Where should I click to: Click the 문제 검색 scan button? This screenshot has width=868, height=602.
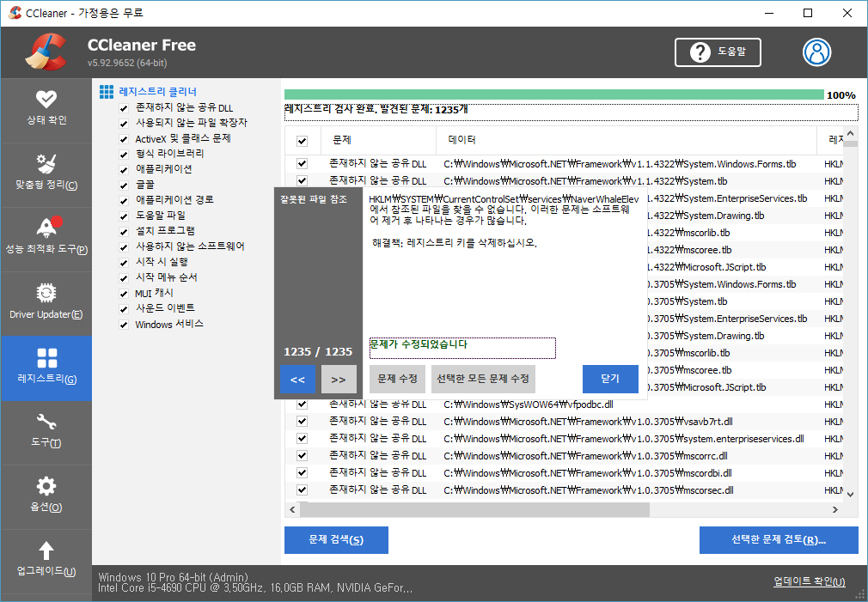point(336,540)
